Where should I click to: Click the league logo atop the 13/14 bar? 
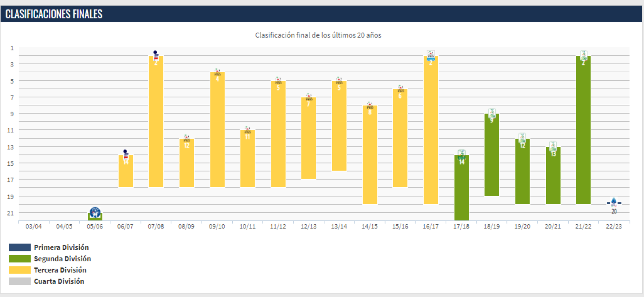339,81
